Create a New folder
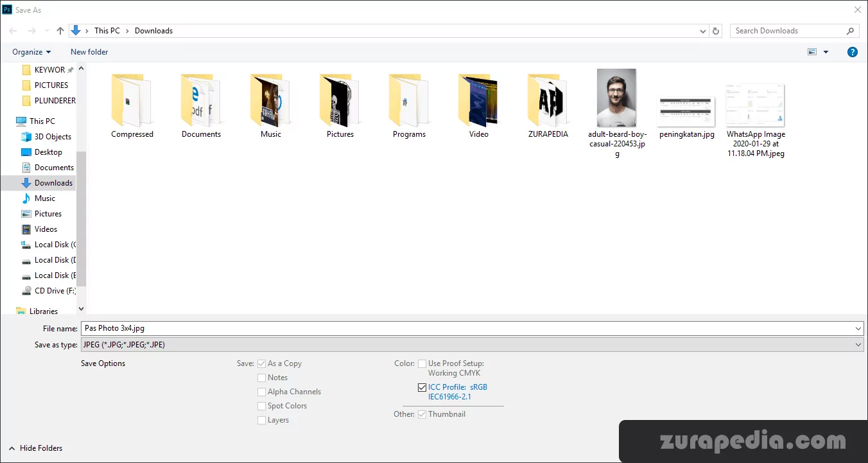 click(x=89, y=52)
